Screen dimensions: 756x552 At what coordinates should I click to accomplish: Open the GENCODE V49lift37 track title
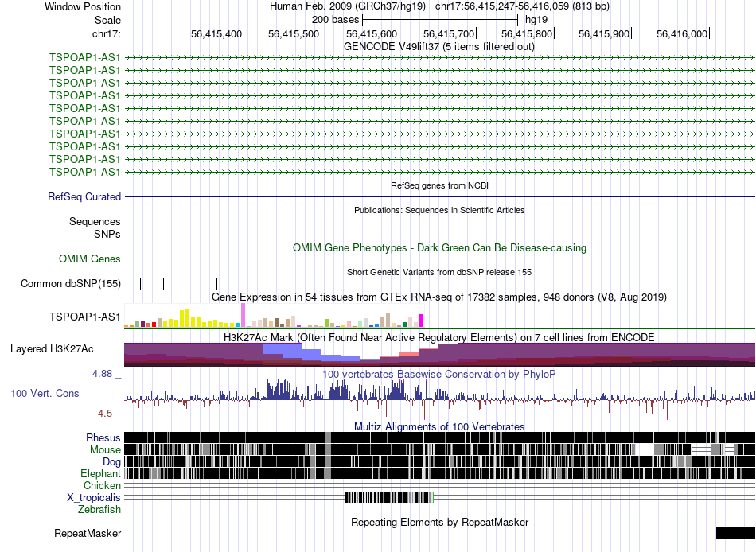pyautogui.click(x=438, y=46)
